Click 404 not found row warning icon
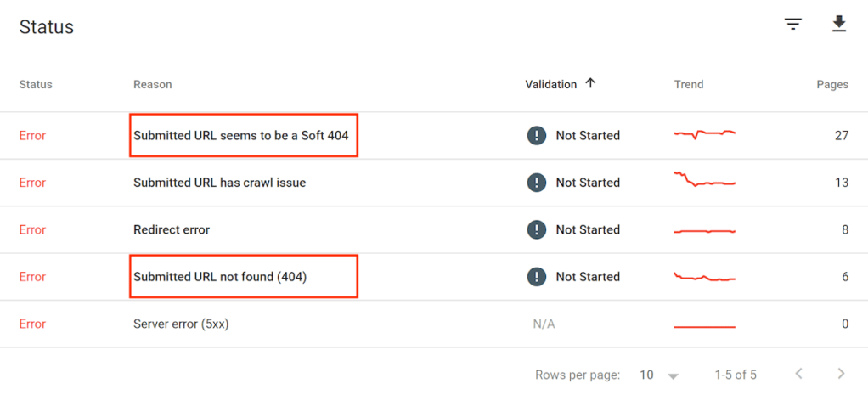Image resolution: width=868 pixels, height=395 pixels. click(536, 277)
